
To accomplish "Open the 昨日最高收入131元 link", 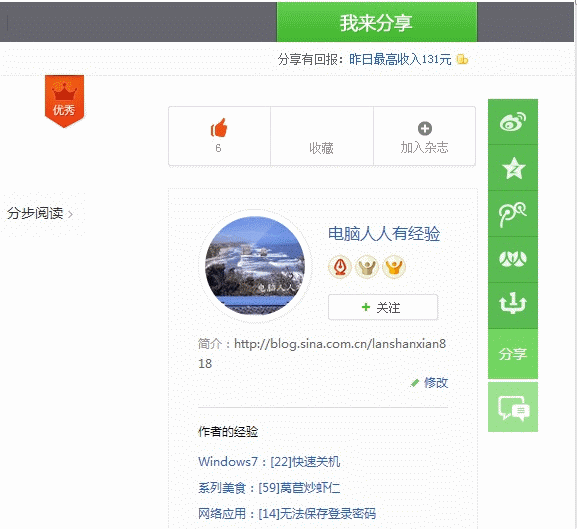I will click(400, 59).
